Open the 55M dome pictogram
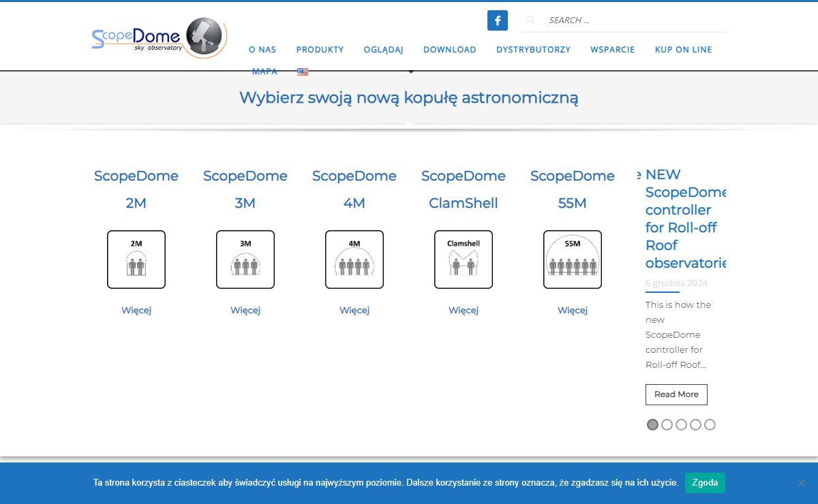 pos(573,259)
